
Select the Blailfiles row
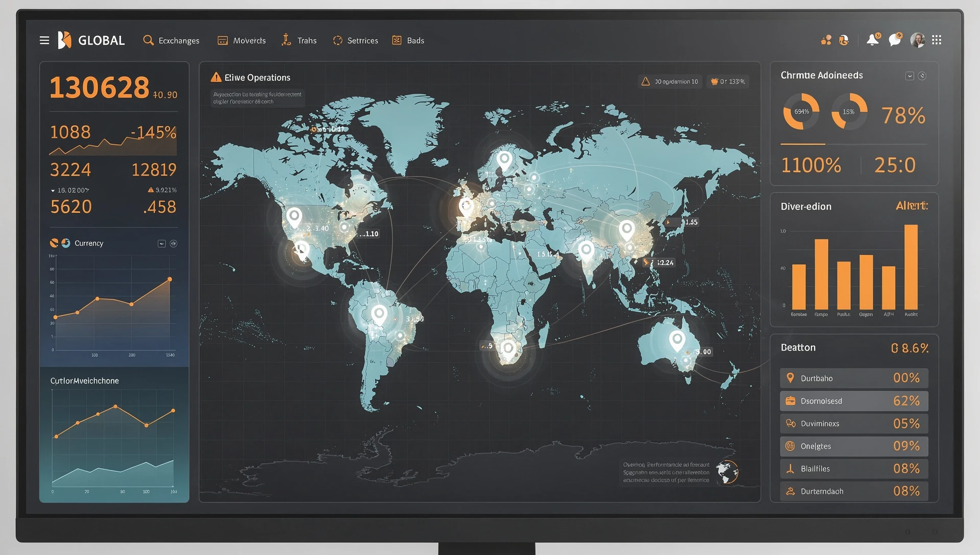tap(854, 468)
